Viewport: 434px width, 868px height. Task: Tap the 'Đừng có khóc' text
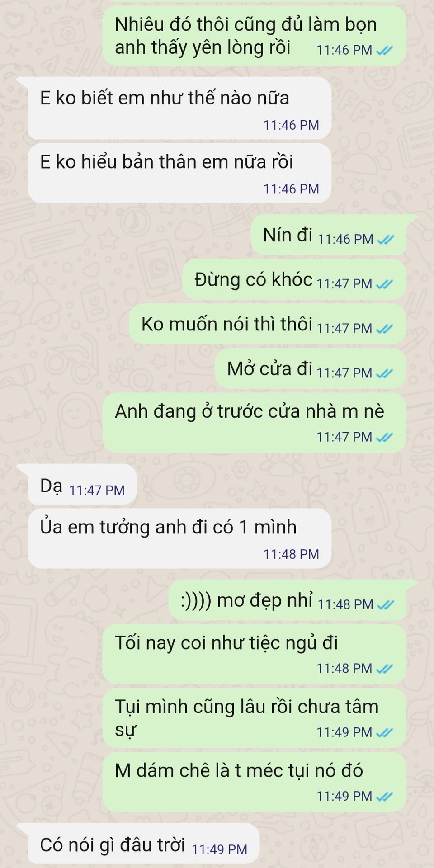[x=254, y=280]
